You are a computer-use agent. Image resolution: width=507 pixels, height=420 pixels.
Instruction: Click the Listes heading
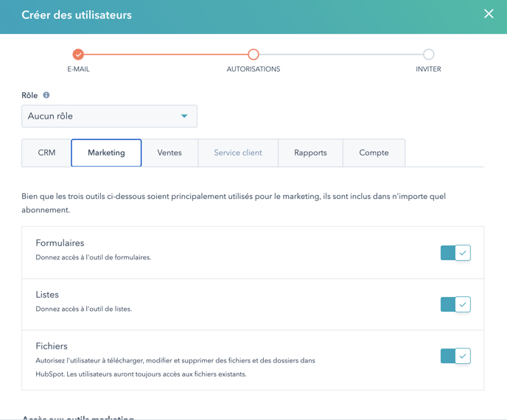[47, 295]
